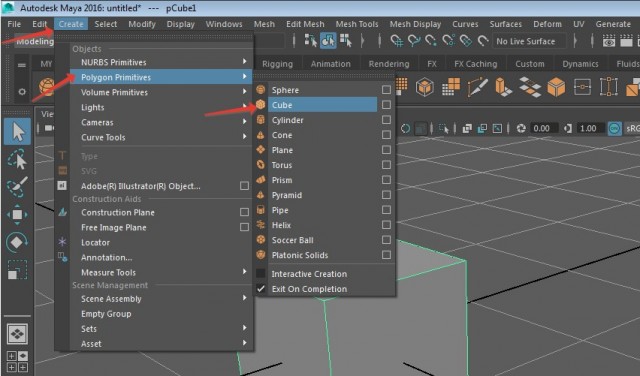Expand Volume Primitives submenu arrow
The width and height of the screenshot is (640, 376).
tap(244, 91)
